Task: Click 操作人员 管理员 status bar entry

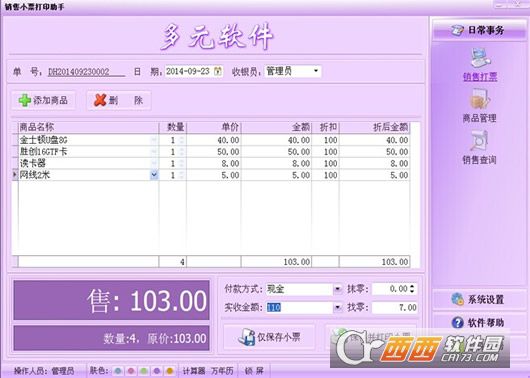Action: coord(44,371)
